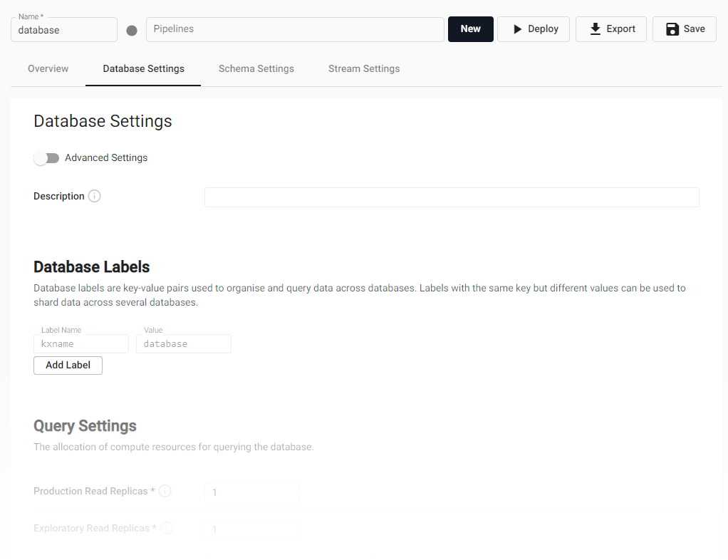
Task: Click the New button
Action: tap(470, 28)
